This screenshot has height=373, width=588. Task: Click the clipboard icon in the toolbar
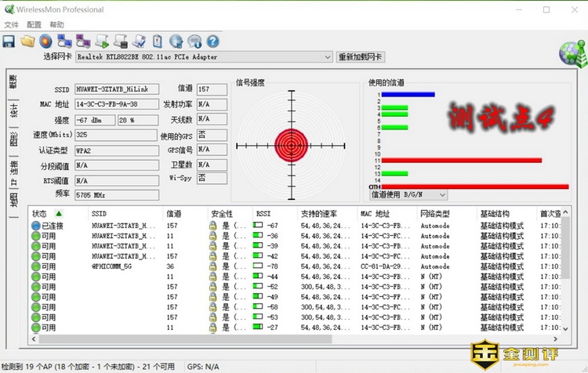click(x=157, y=41)
